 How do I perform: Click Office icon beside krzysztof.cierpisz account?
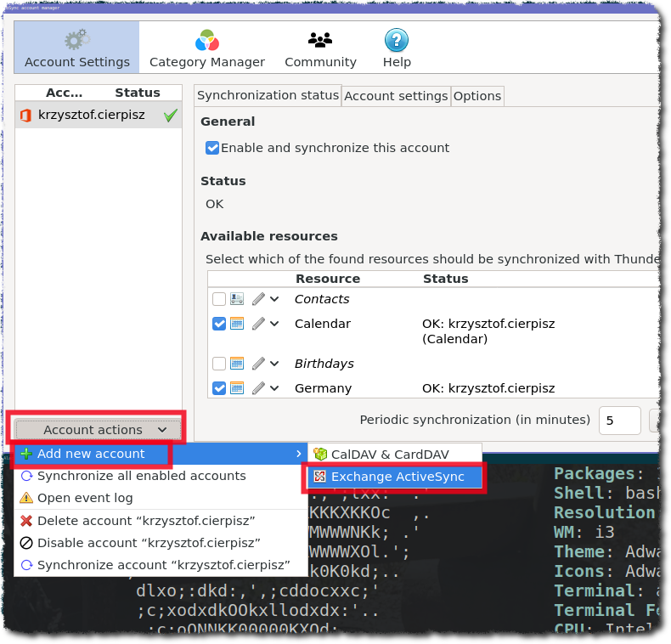(25, 116)
